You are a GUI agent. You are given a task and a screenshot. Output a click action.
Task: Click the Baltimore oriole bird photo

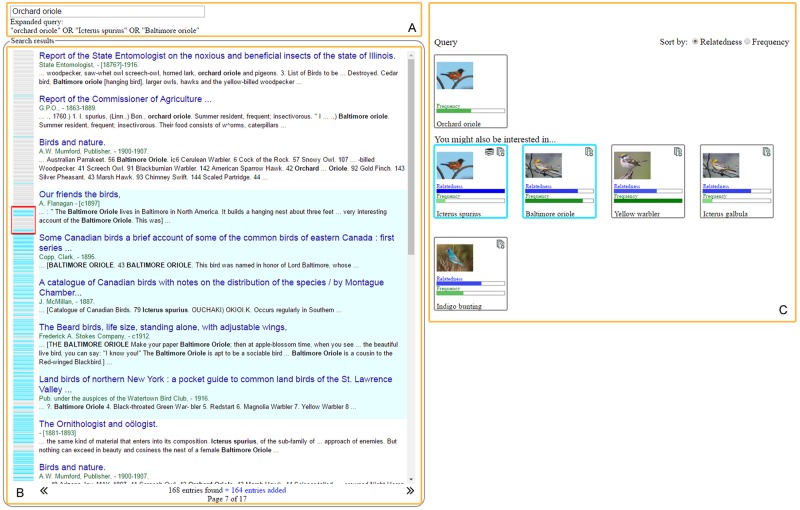click(543, 165)
